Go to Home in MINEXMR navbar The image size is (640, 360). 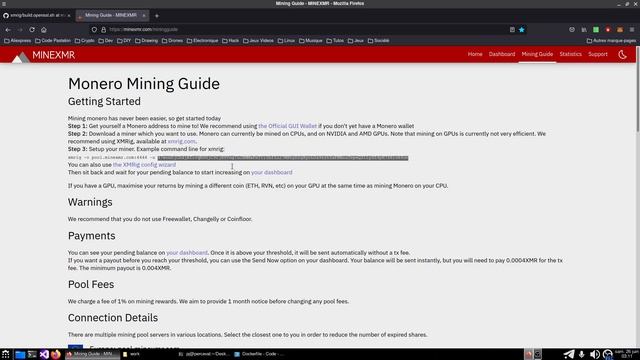(475, 54)
